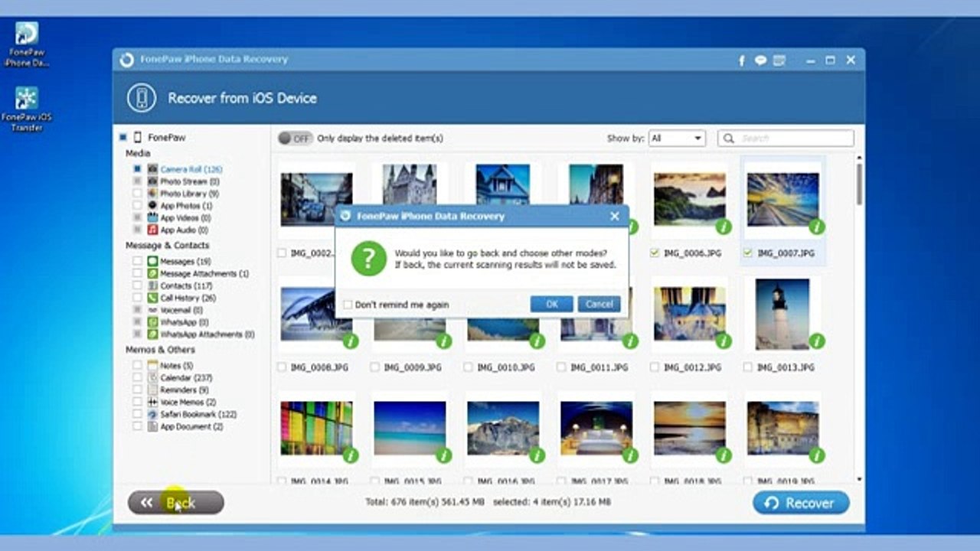
Task: Select the IMG_0008.JPG thumbnail
Action: [316, 314]
